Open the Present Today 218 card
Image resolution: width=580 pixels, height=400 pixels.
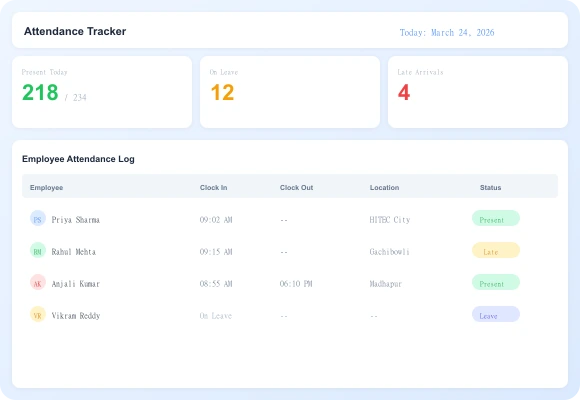tap(102, 92)
